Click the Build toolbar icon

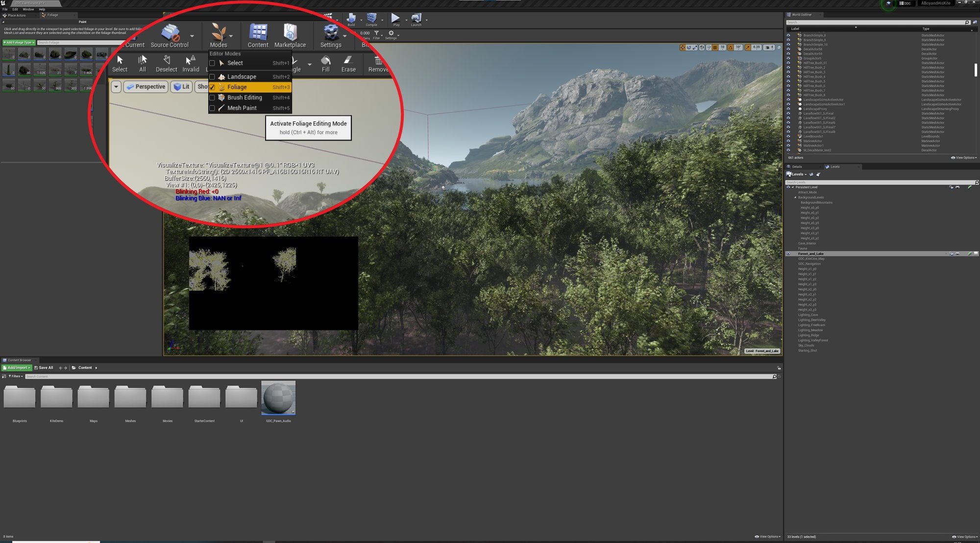pyautogui.click(x=351, y=19)
